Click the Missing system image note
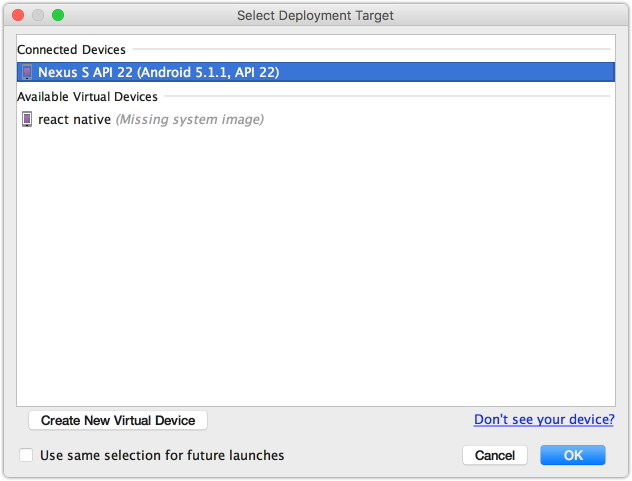Image resolution: width=632 pixels, height=481 pixels. tap(190, 119)
